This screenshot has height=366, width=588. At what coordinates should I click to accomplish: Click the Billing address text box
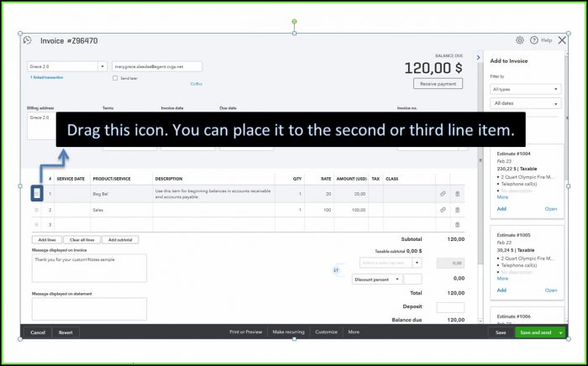point(42,126)
